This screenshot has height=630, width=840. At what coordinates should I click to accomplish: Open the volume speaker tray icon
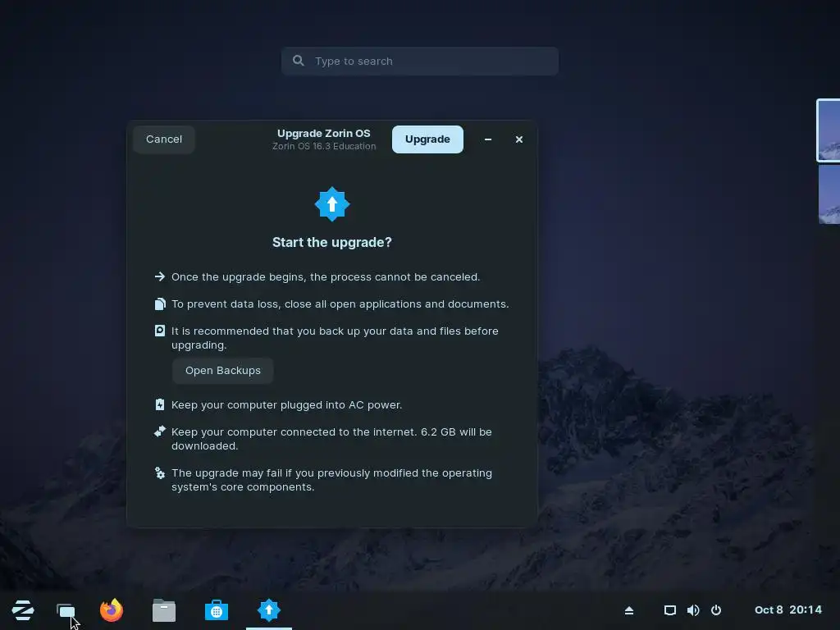click(693, 610)
